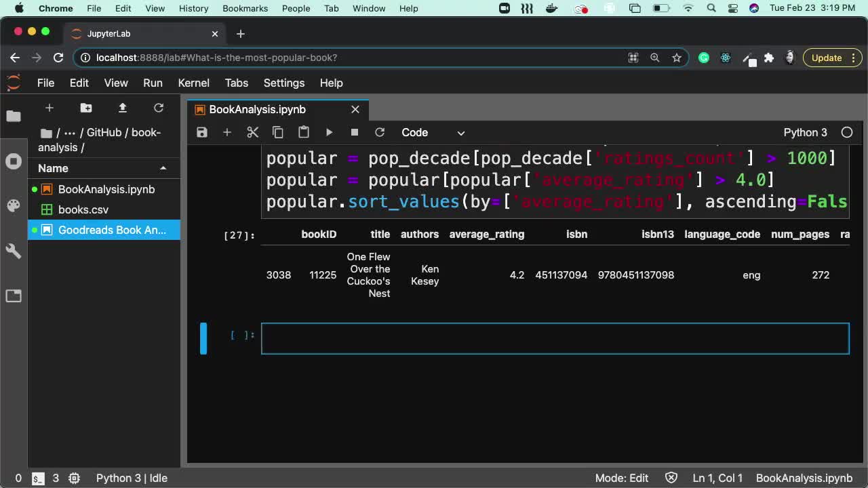868x488 pixels.
Task: Copy the selected cell
Action: tap(278, 132)
